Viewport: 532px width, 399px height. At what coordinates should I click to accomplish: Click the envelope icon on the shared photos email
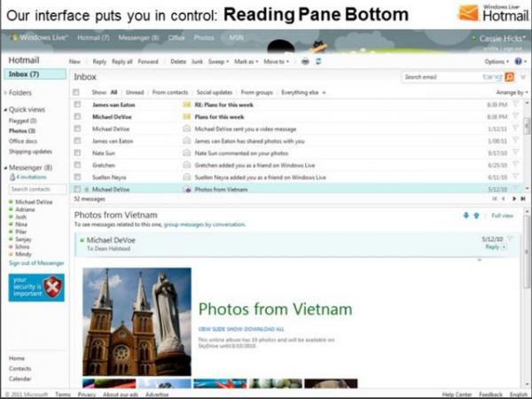click(187, 141)
